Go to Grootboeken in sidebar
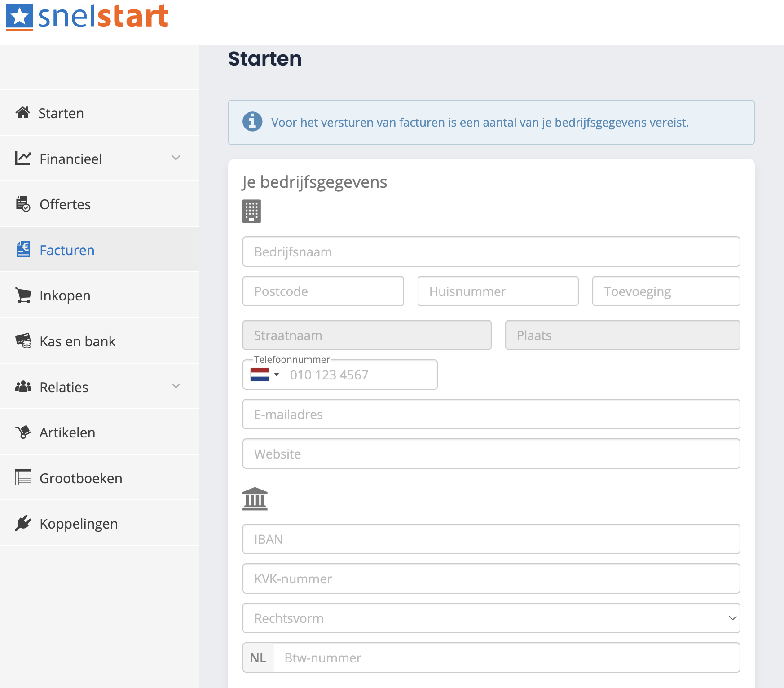784x688 pixels. click(x=81, y=478)
